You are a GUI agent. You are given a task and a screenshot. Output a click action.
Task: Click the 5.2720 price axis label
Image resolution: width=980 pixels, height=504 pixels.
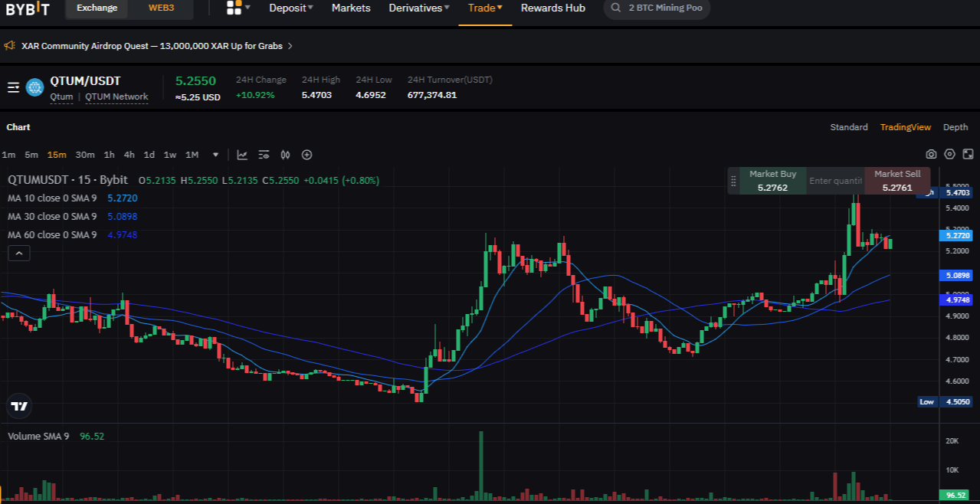click(x=958, y=236)
